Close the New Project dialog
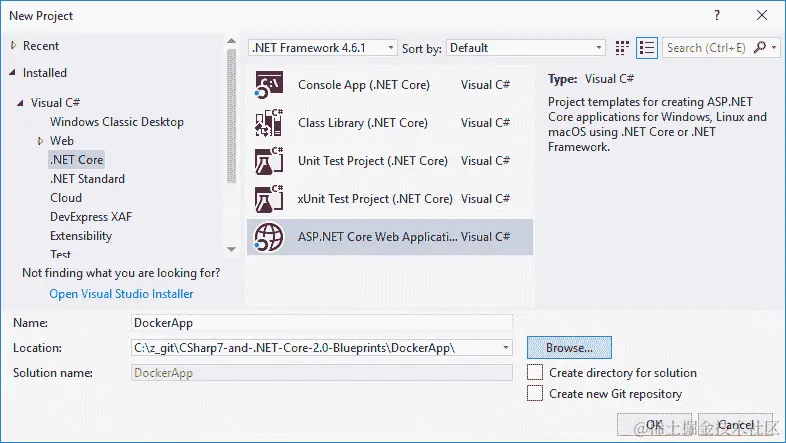The width and height of the screenshot is (786, 443). pos(762,16)
